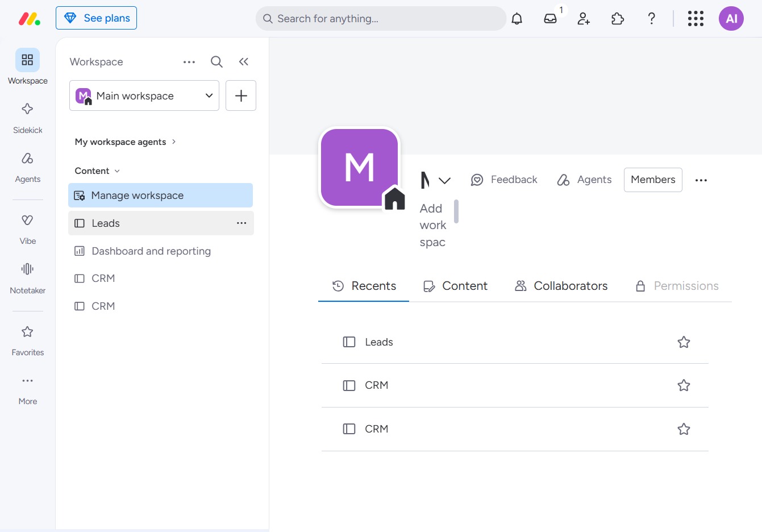Click the plus add-item button
This screenshot has height=532, width=762.
coord(241,95)
